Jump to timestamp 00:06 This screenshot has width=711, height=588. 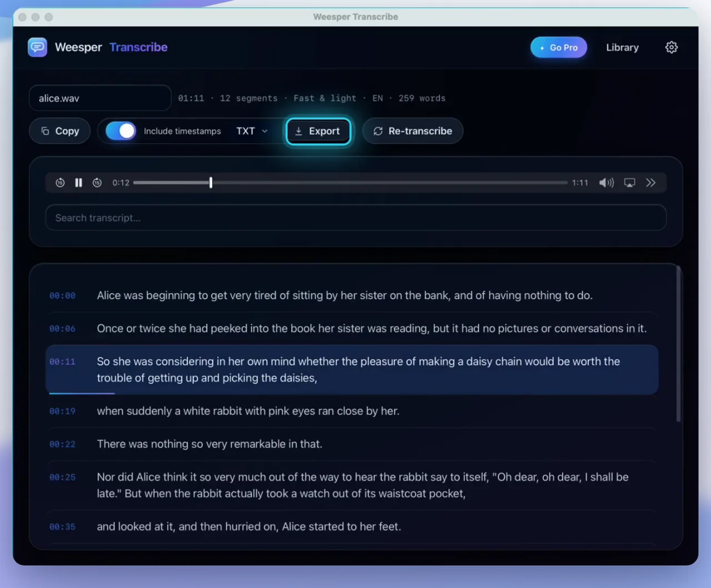(x=62, y=329)
